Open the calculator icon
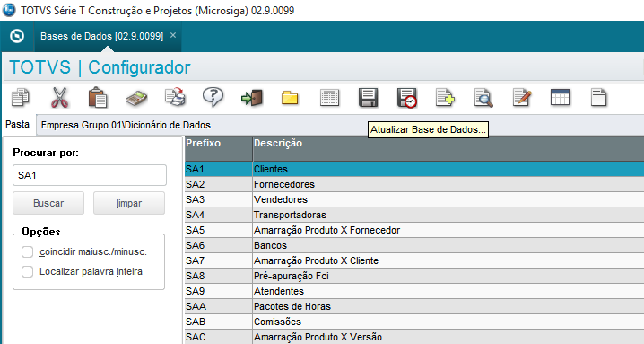The width and height of the screenshot is (644, 344). click(136, 98)
